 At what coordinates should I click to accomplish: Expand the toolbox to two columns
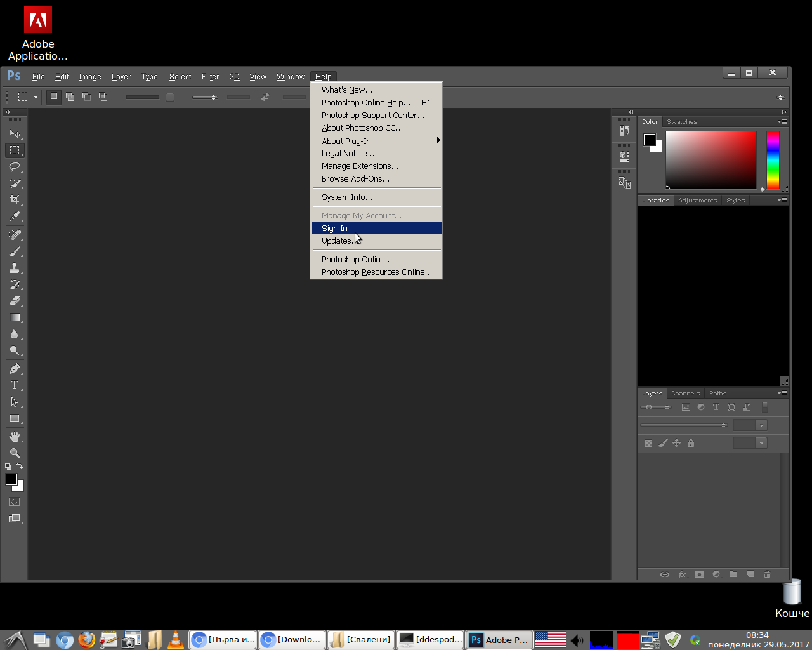8,112
